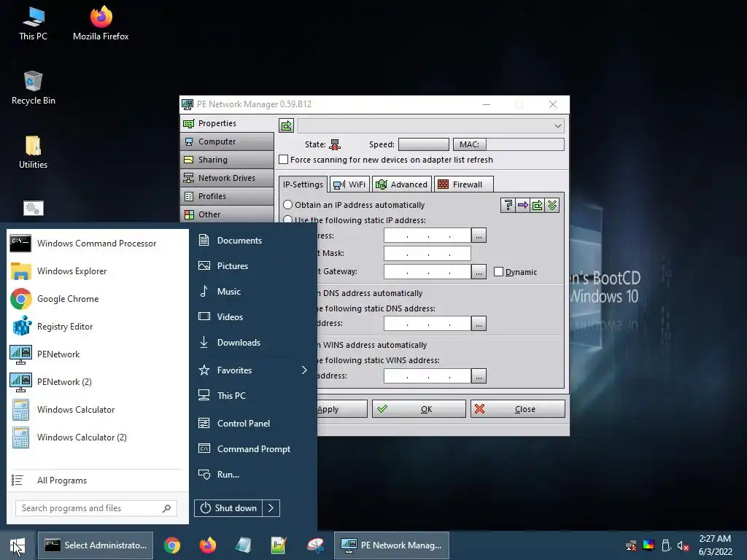Image resolution: width=747 pixels, height=560 pixels.
Task: Open the Sharing section in sidebar
Action: (x=228, y=160)
